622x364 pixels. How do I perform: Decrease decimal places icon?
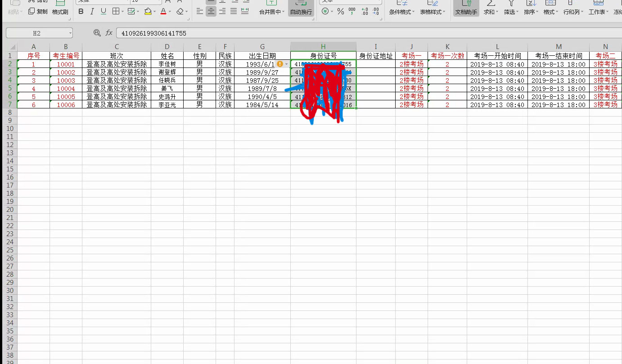pos(376,11)
